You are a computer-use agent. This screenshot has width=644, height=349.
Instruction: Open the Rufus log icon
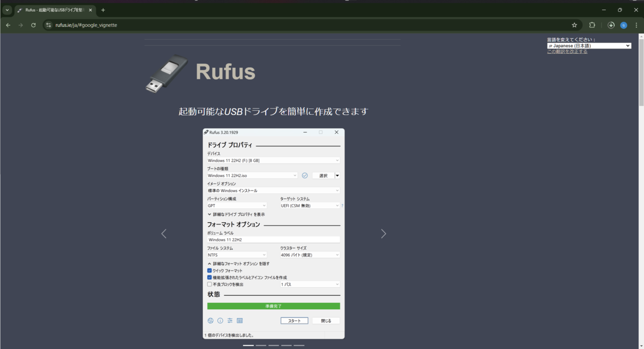240,321
